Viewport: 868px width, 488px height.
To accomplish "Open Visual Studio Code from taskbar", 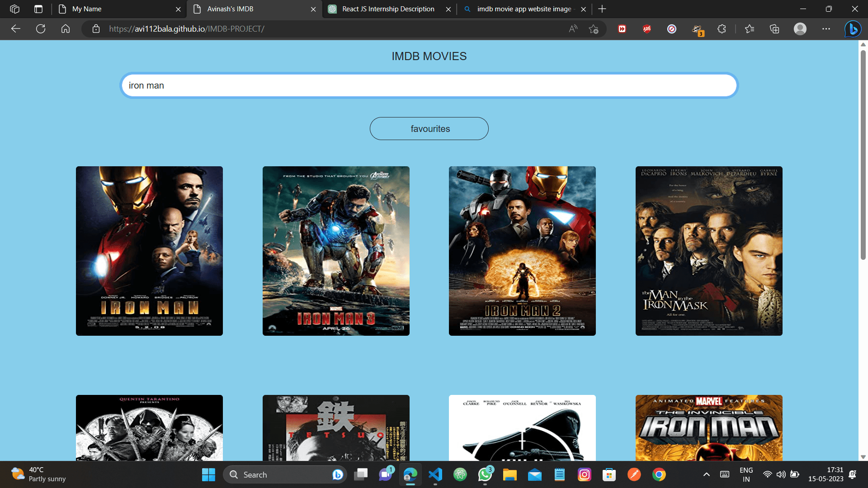I will click(x=435, y=474).
